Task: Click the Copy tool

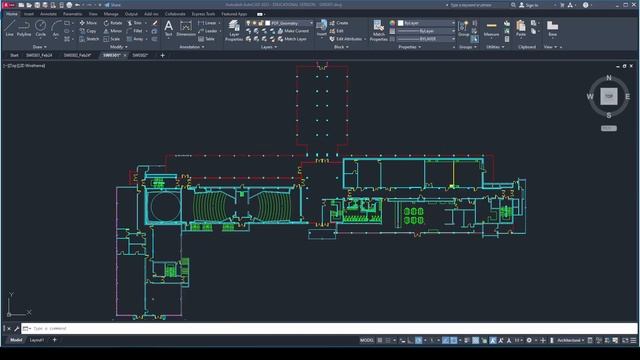Action: (x=88, y=31)
